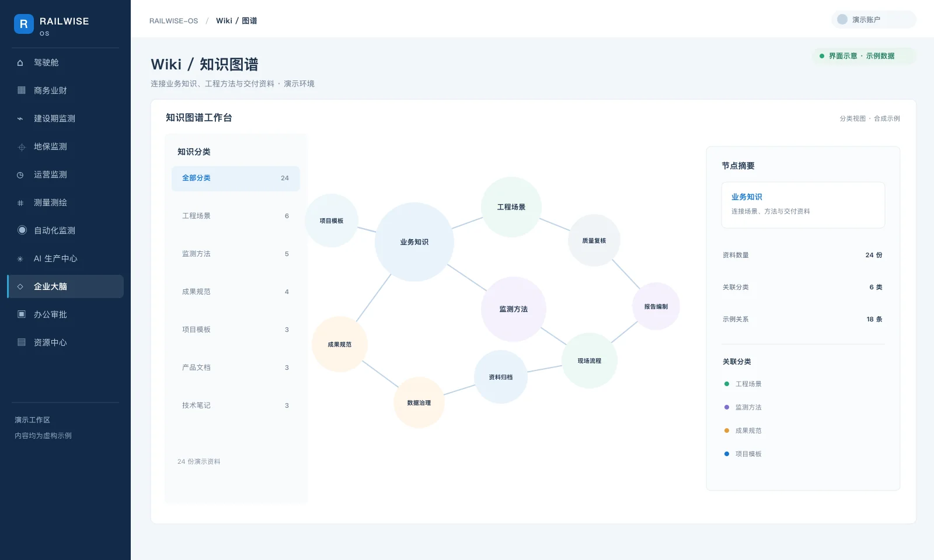
Task: Click the 报告编制 graph node
Action: (x=656, y=306)
